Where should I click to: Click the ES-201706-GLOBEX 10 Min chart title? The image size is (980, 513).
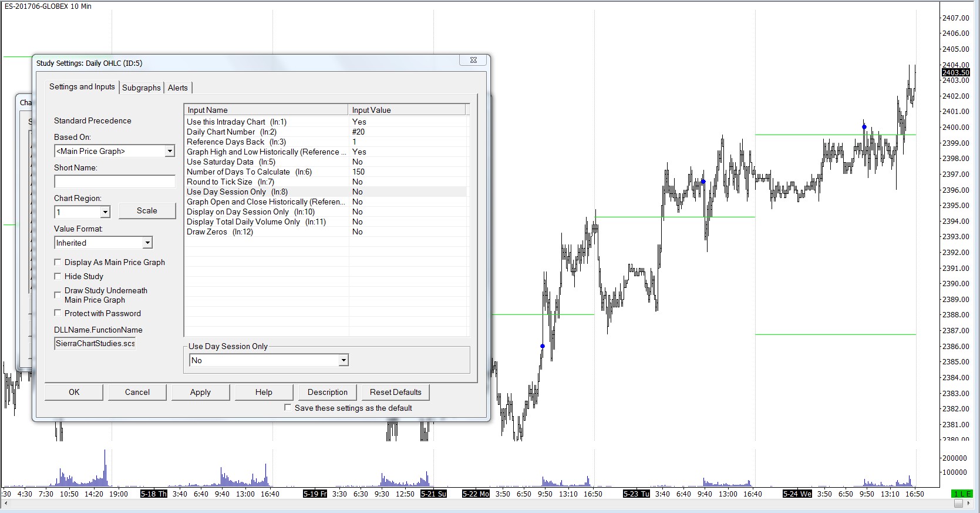[48, 6]
